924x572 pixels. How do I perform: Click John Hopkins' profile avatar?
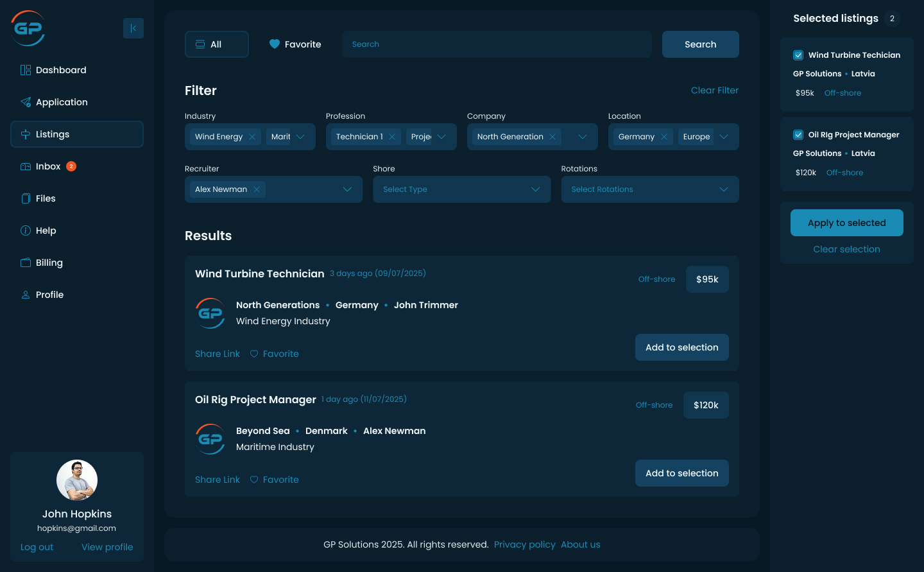coord(77,480)
